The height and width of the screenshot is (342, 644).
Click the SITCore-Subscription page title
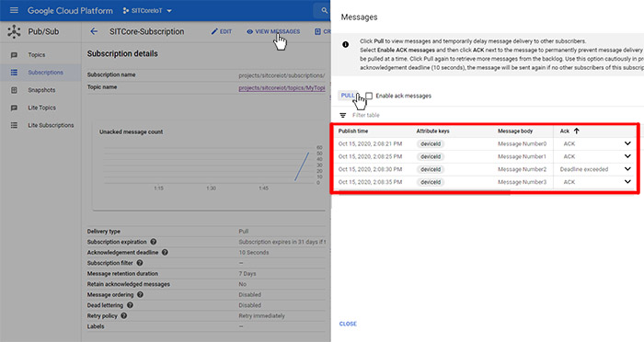146,31
